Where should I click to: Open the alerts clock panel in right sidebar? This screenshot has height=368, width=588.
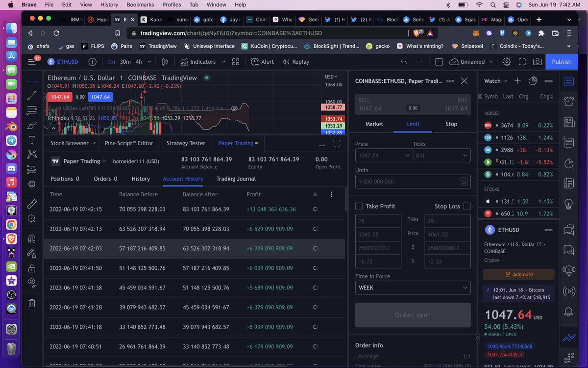(569, 101)
